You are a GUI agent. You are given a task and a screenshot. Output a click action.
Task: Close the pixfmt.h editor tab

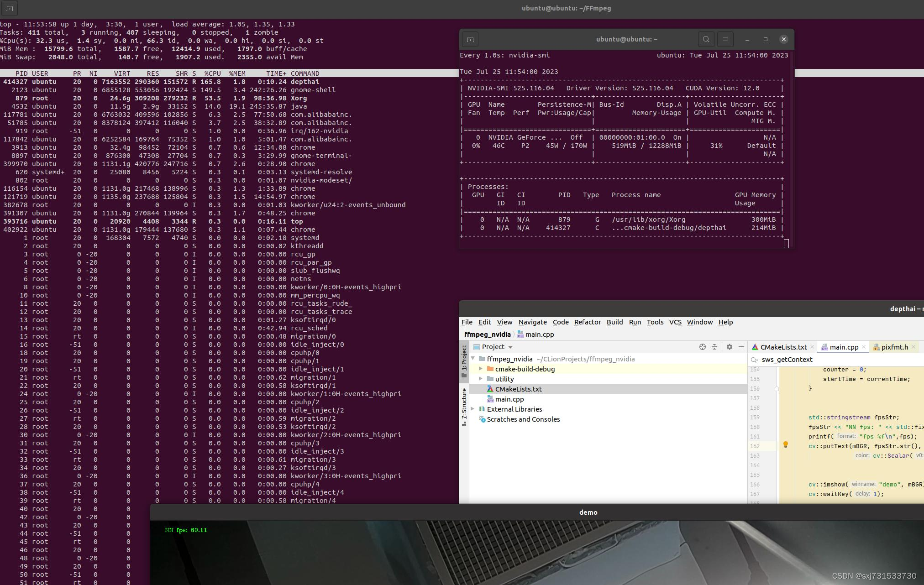913,347
